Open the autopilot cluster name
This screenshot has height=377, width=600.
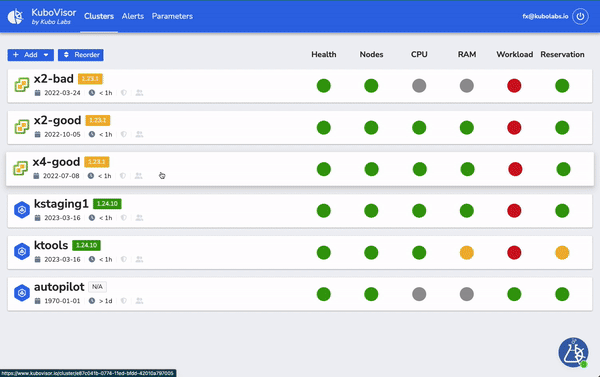(59, 287)
